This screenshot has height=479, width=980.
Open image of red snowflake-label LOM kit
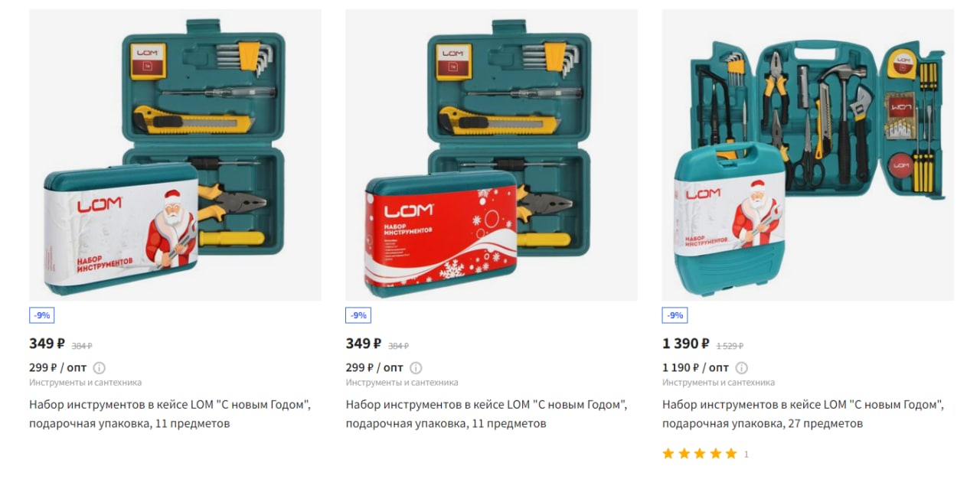coord(492,155)
